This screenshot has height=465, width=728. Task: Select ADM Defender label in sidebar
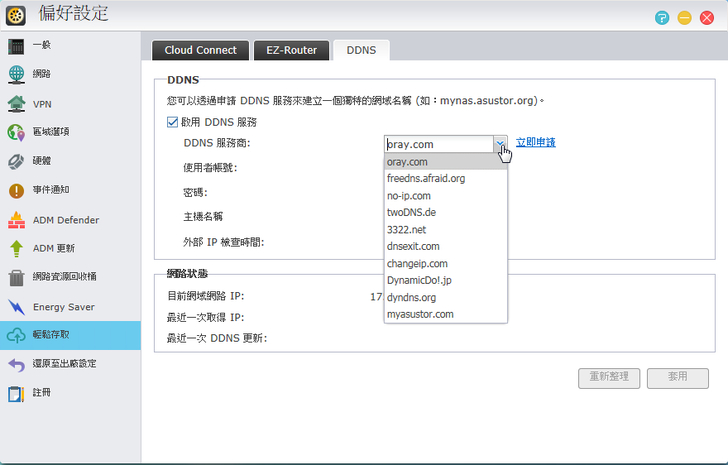(66, 220)
